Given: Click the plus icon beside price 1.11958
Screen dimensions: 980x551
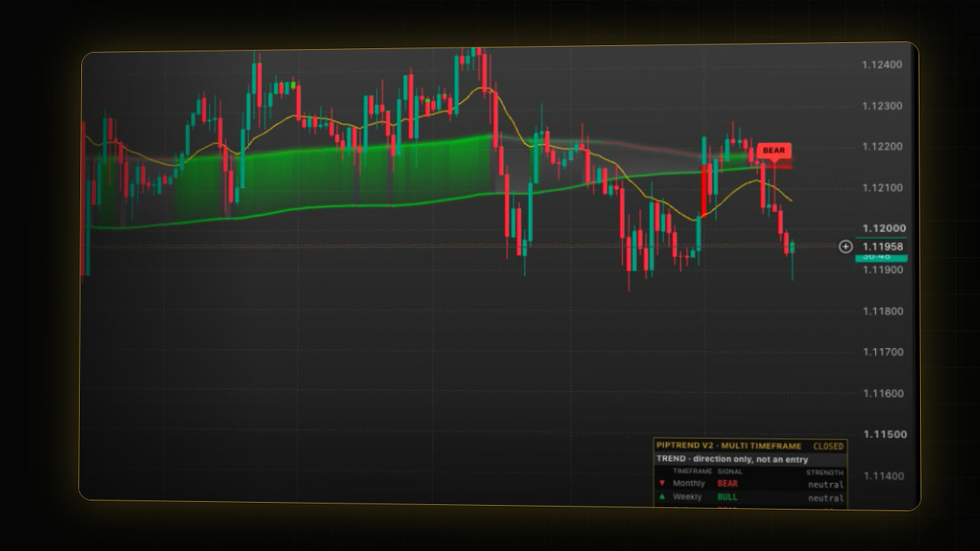Looking at the screenshot, I should tap(845, 246).
